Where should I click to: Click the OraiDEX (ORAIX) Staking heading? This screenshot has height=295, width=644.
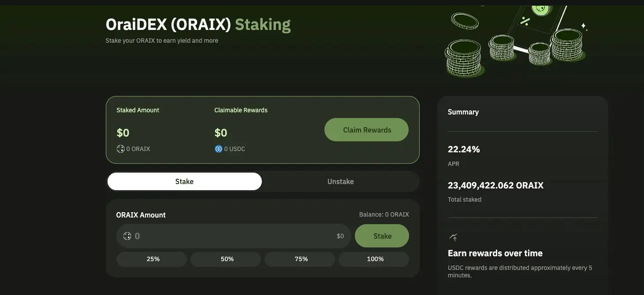click(198, 25)
